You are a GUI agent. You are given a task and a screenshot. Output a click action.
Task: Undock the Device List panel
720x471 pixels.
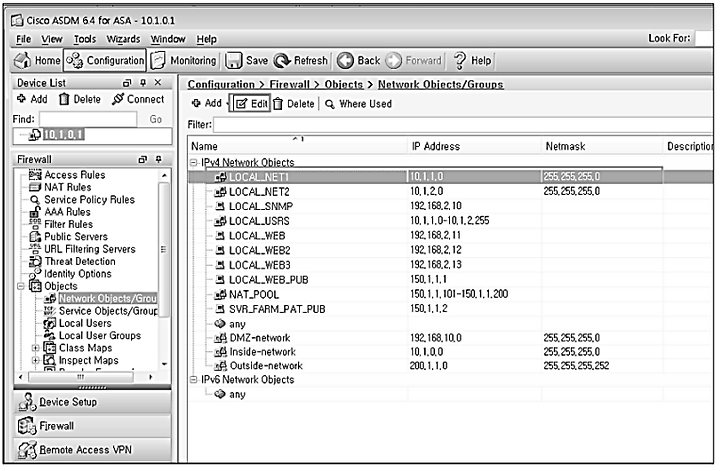coord(127,83)
